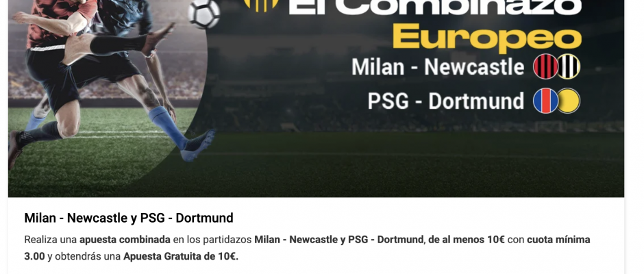
Task: Click the blue and red PSG badge
Action: point(545,101)
